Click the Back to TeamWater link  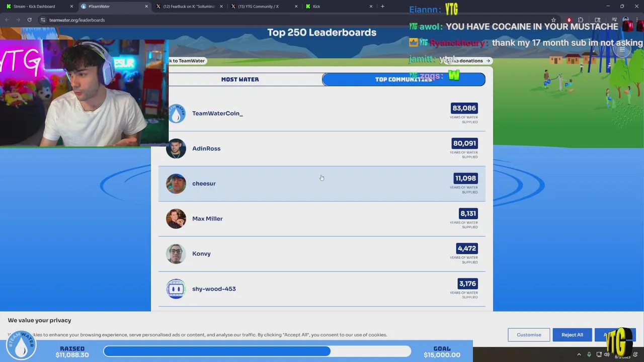187,61
